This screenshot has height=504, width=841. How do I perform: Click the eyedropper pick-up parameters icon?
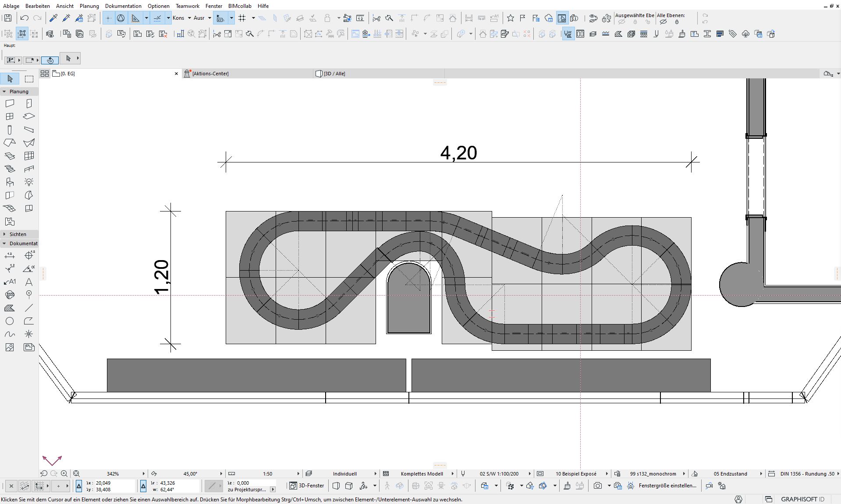point(53,18)
